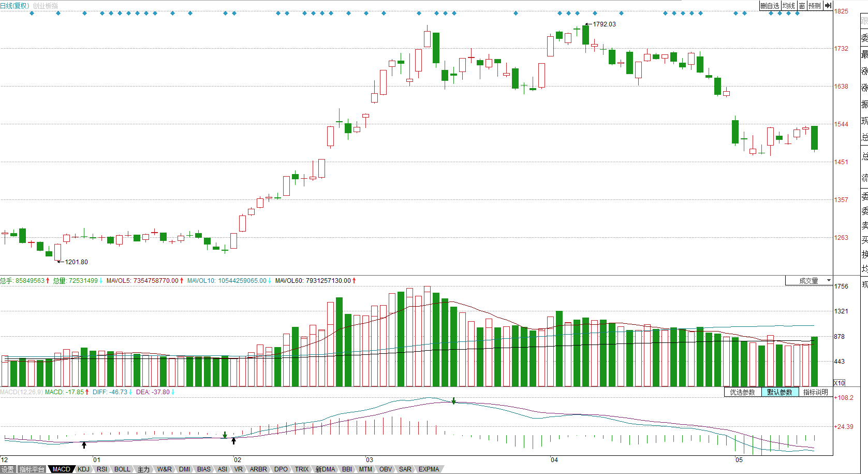Select the 主力 main force tab
Image resolution: width=868 pixels, height=474 pixels.
[x=143, y=469]
